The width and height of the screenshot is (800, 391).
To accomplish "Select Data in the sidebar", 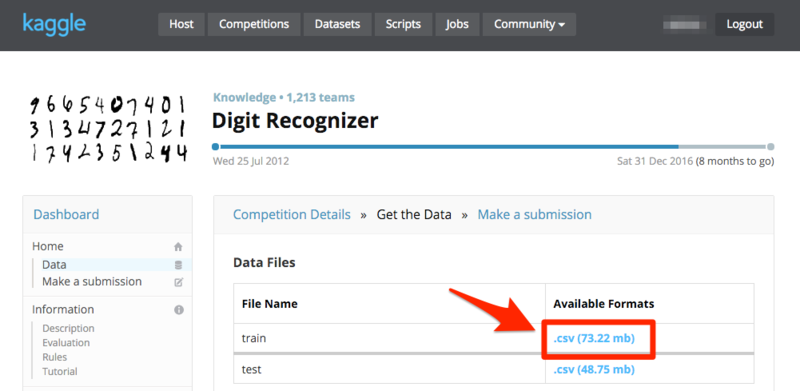I will [x=54, y=265].
